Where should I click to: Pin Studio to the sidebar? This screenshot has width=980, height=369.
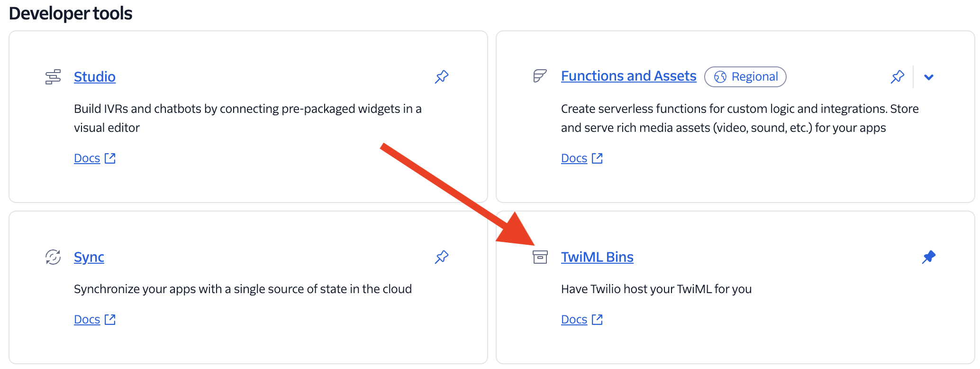pyautogui.click(x=442, y=77)
